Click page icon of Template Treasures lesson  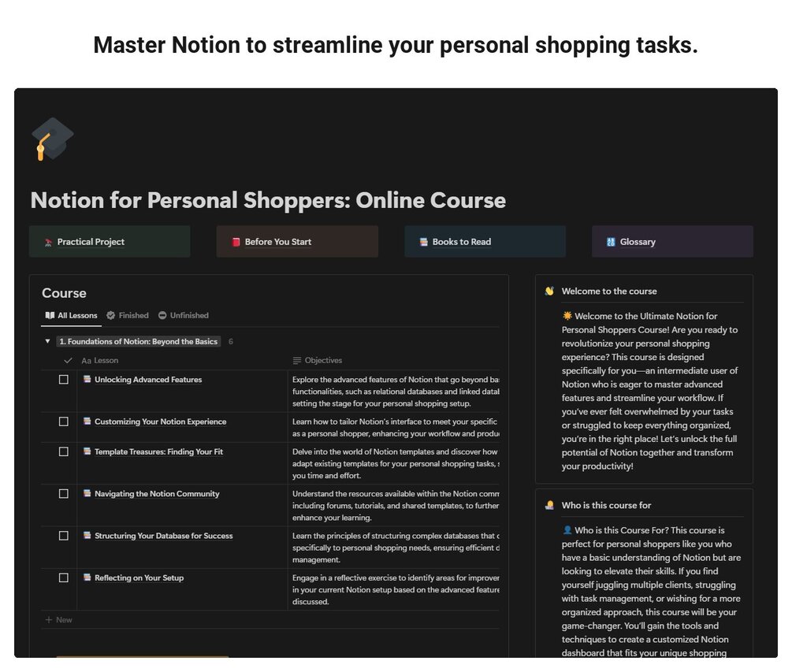coord(87,451)
